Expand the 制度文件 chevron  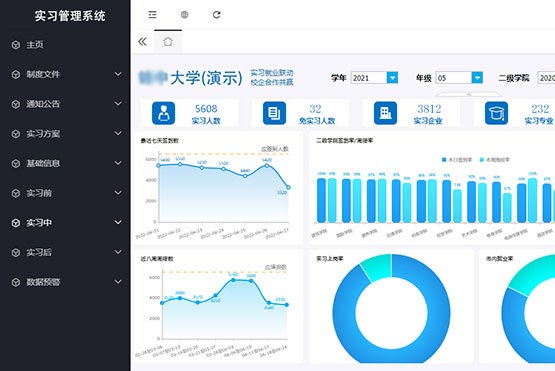tap(118, 74)
